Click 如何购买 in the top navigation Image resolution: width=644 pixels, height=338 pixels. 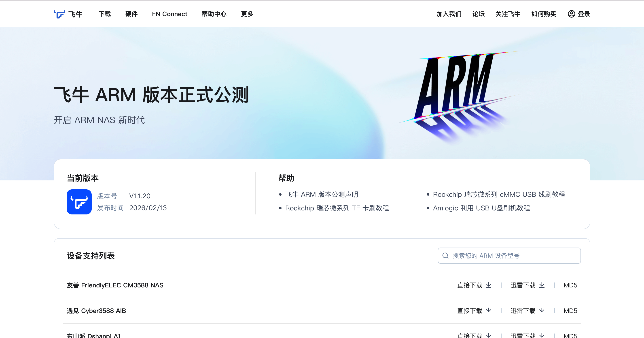click(x=544, y=14)
